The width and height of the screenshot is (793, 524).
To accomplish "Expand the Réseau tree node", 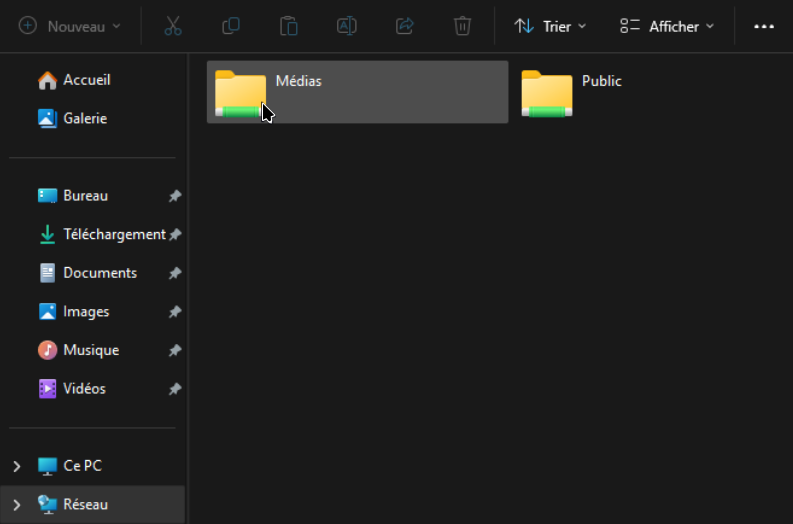I will coord(17,505).
